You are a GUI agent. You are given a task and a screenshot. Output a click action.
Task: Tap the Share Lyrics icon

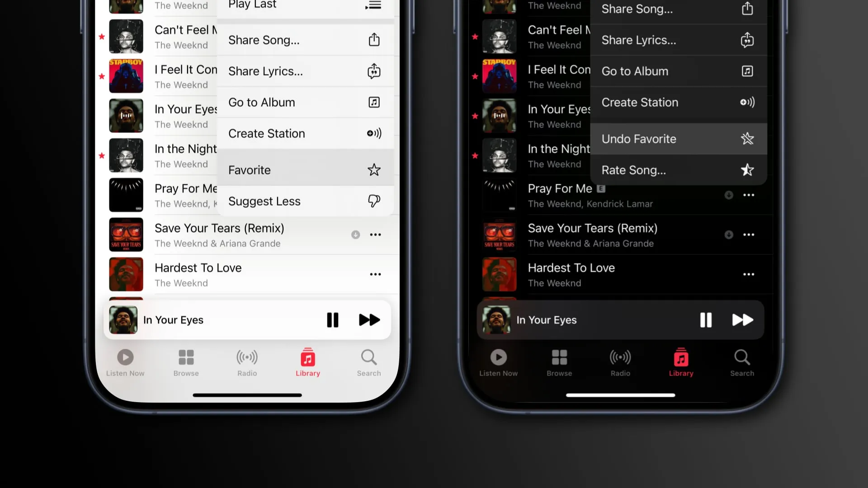tap(373, 71)
